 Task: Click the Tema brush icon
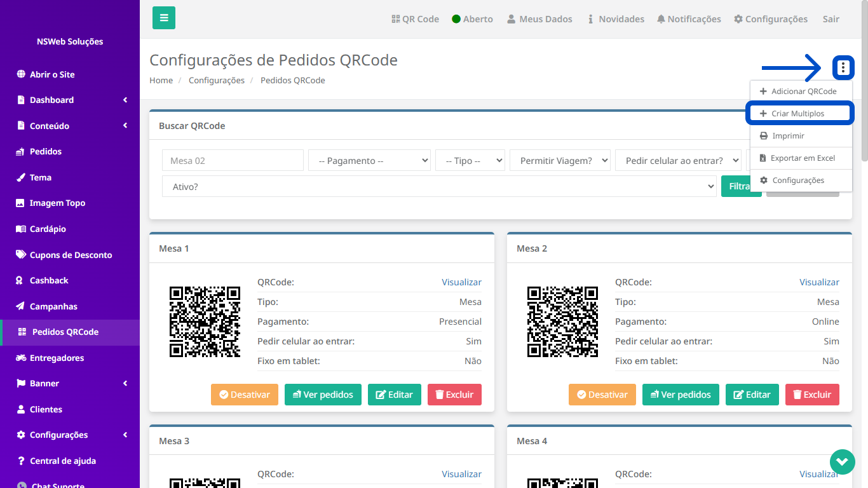point(21,177)
